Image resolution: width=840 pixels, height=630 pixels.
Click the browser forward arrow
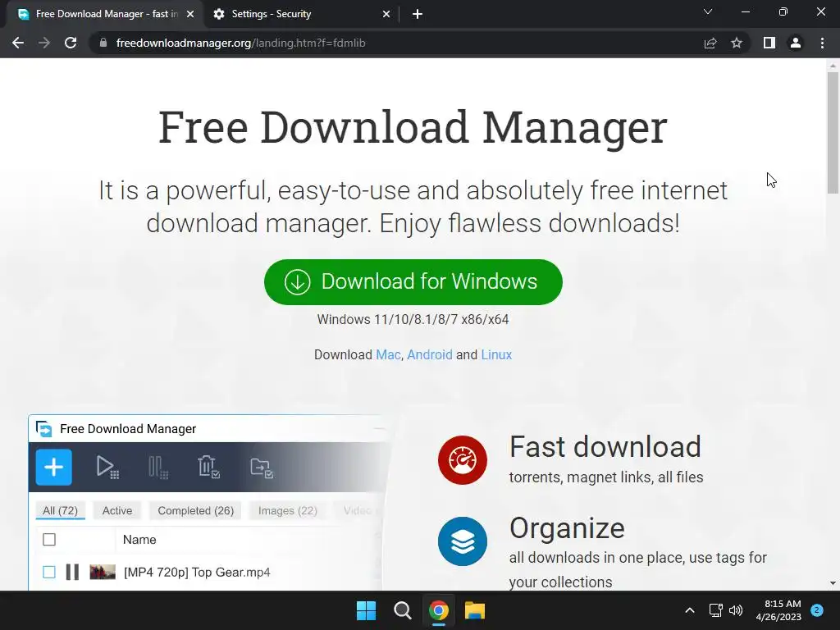tap(44, 43)
